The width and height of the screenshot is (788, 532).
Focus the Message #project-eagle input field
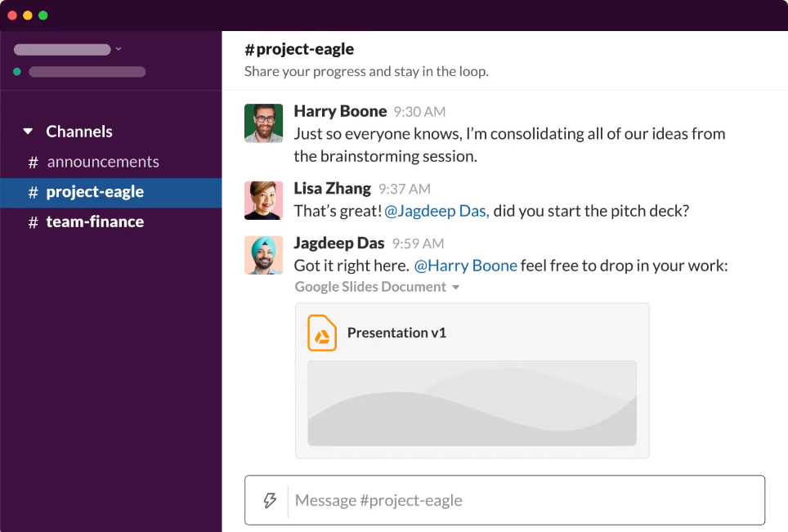click(504, 500)
